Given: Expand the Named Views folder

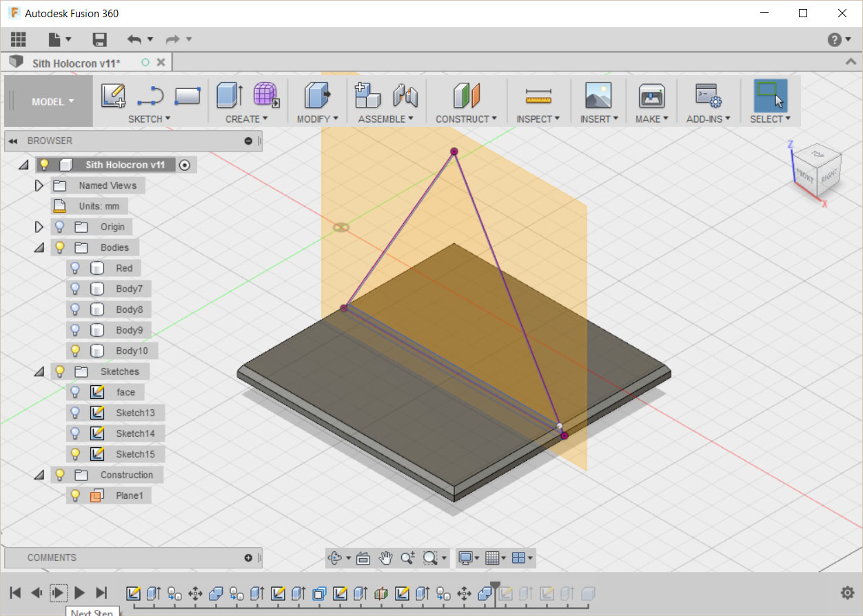Looking at the screenshot, I should [x=39, y=185].
